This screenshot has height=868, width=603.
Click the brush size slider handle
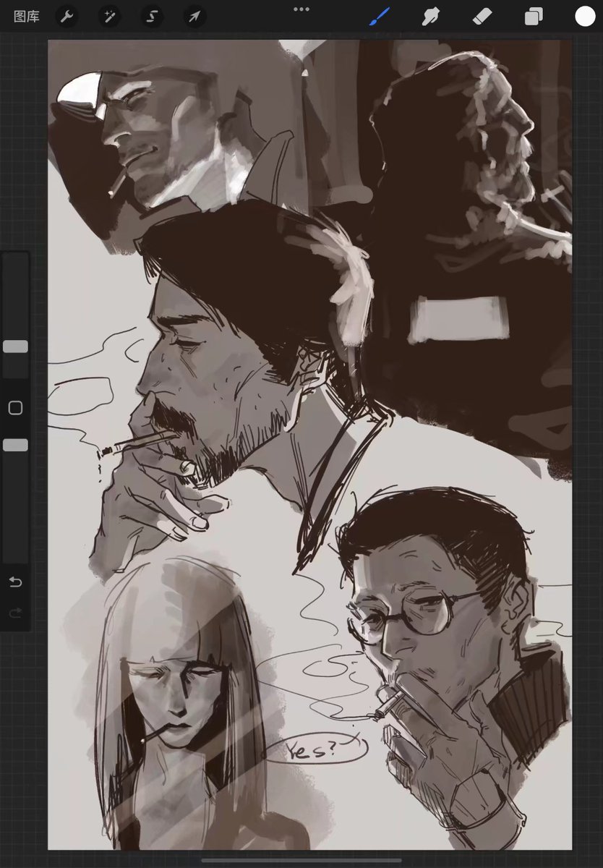[x=15, y=346]
